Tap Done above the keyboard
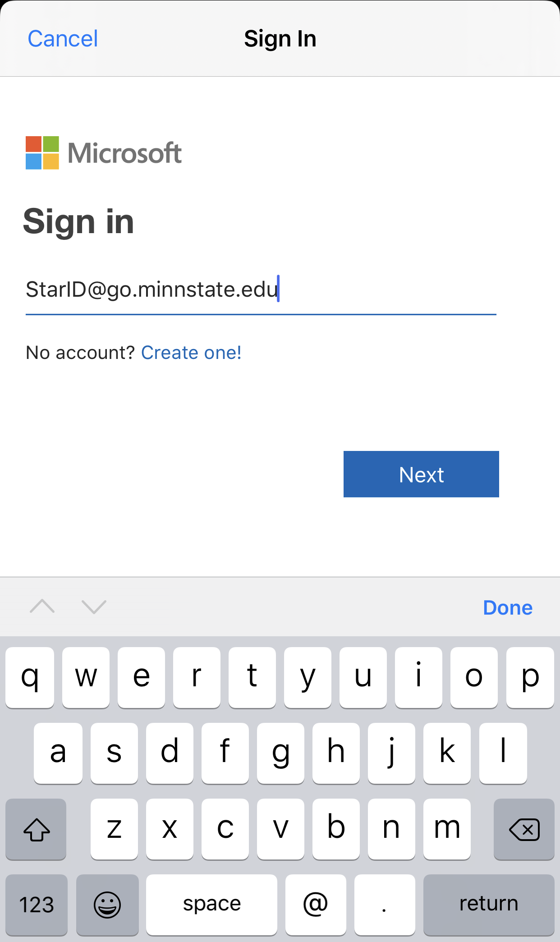The width and height of the screenshot is (560, 942). pyautogui.click(x=507, y=607)
